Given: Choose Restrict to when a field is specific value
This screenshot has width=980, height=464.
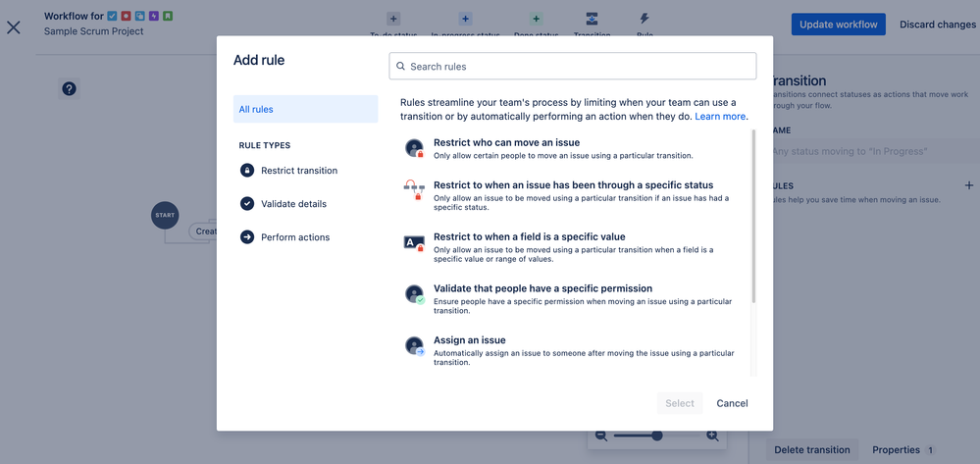Looking at the screenshot, I should coord(575,247).
